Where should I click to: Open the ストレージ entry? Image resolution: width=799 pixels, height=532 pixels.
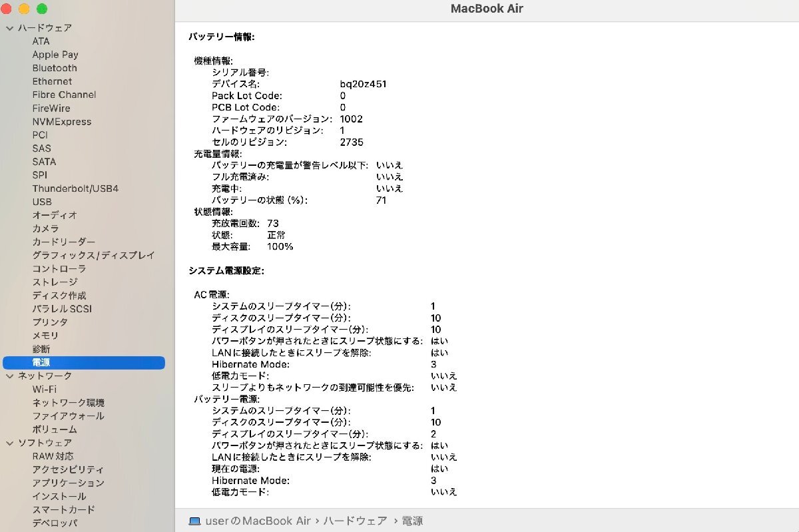tap(55, 282)
